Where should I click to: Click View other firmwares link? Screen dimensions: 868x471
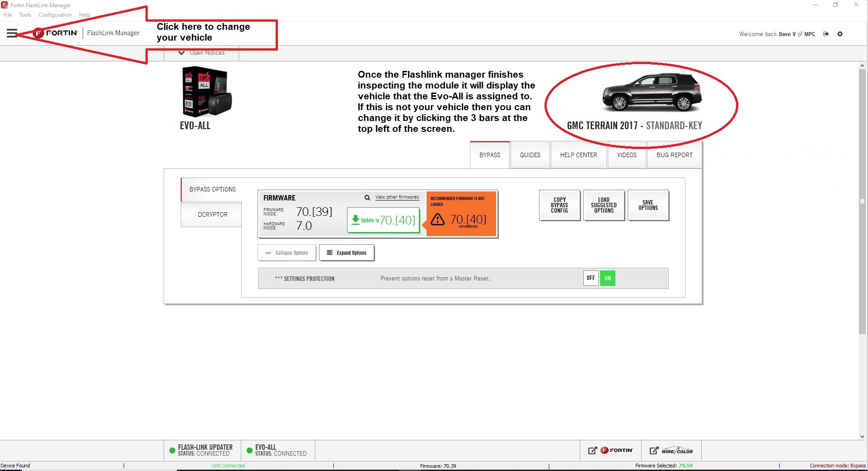[397, 197]
